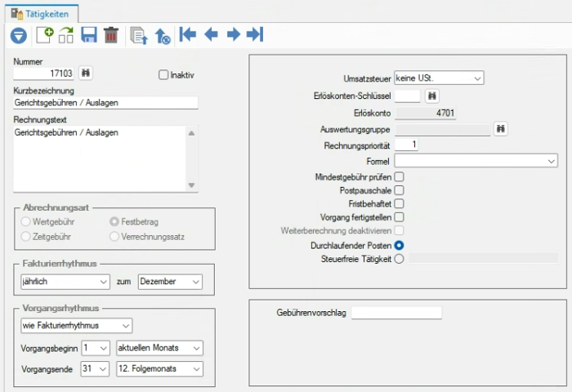The image size is (572, 392).
Task: Create a new Tätigkeit record
Action: click(45, 35)
